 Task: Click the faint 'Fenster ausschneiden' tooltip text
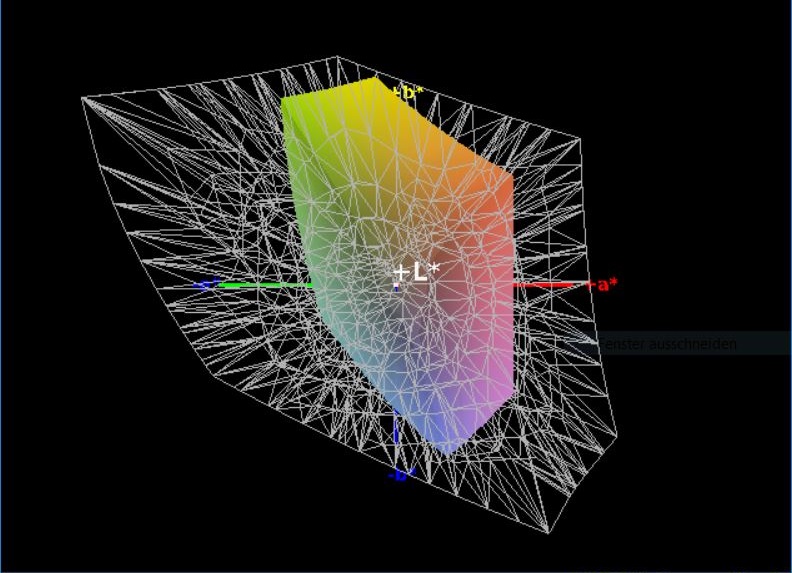667,344
